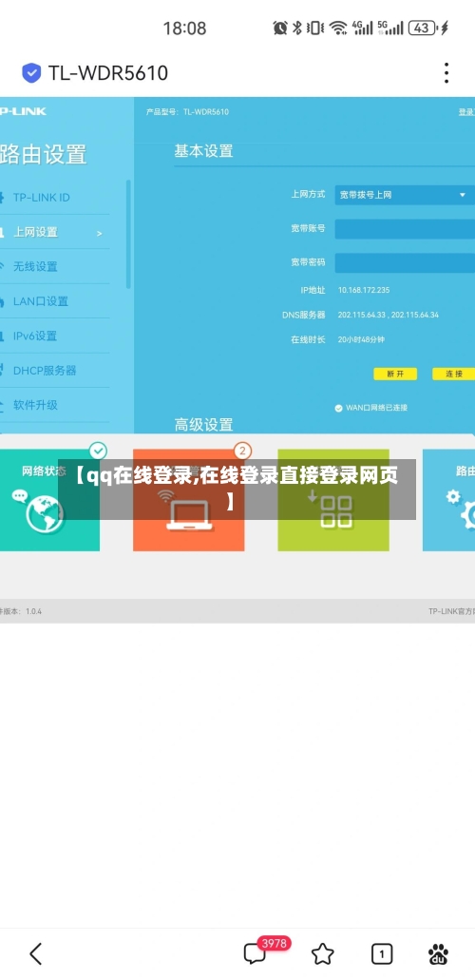Click the WAN口网络已连接 status
The height and width of the screenshot is (980, 475).
tap(371, 408)
